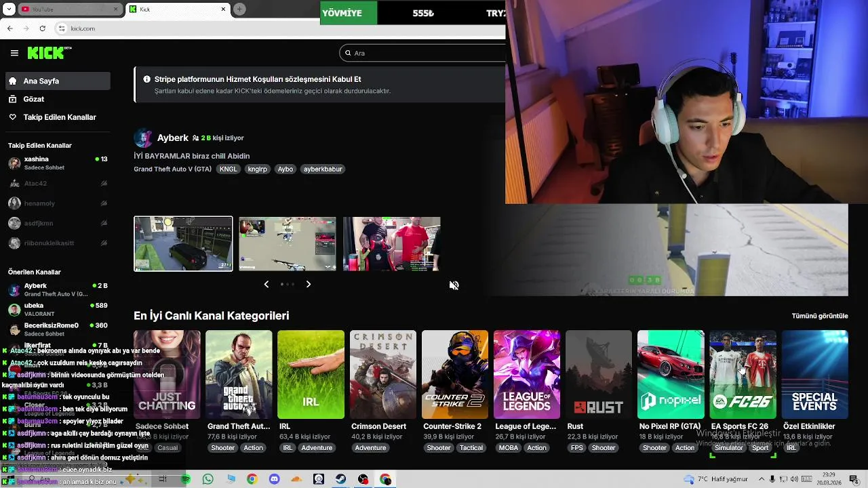The width and height of the screenshot is (868, 488).
Task: Click MOBA tag under League of Legends
Action: pyautogui.click(x=508, y=448)
